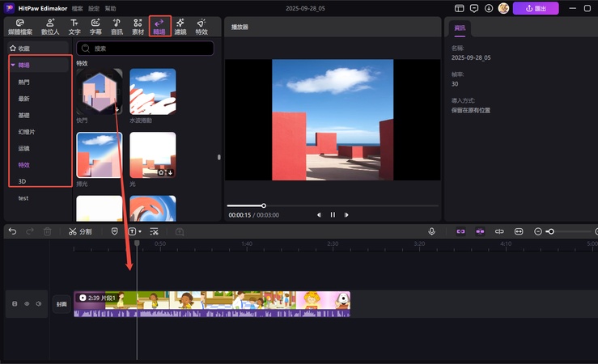Toggle the track lock icon
The height and width of the screenshot is (364, 598).
[15, 304]
